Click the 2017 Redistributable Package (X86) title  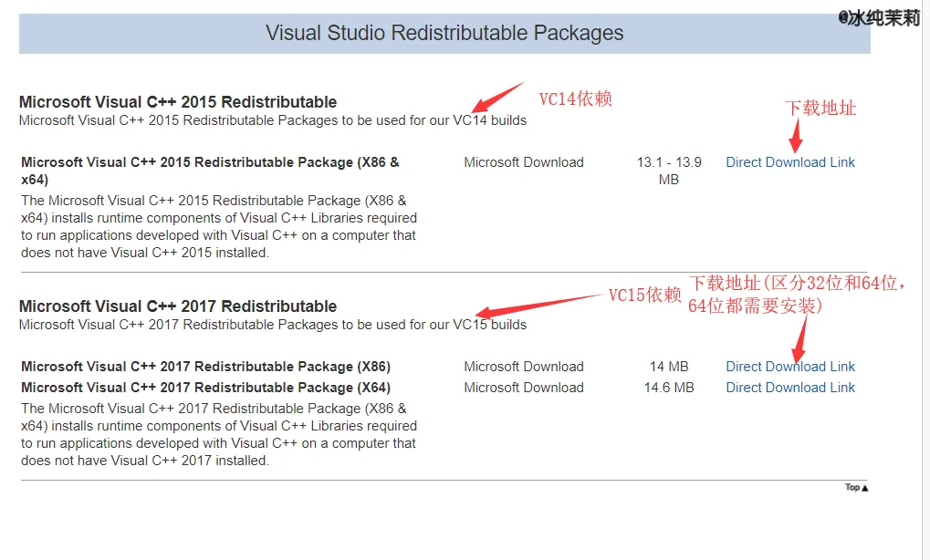click(206, 367)
